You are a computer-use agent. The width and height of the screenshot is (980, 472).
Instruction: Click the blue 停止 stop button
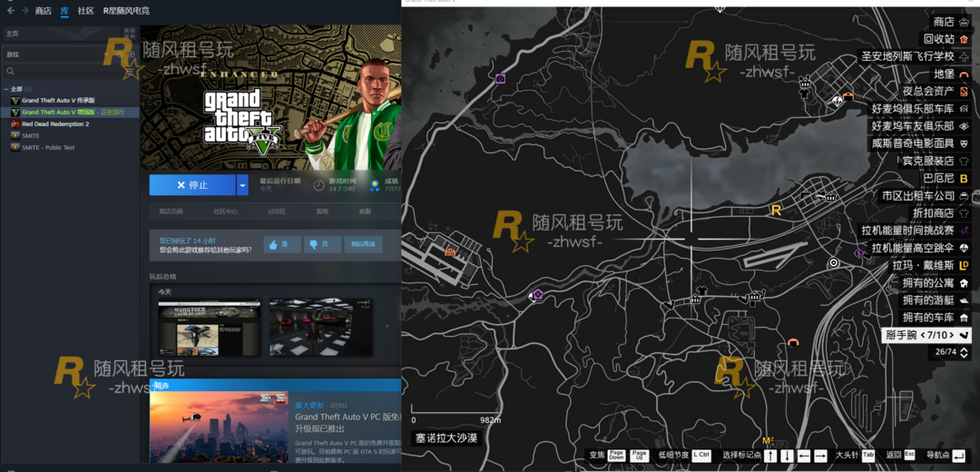point(191,185)
